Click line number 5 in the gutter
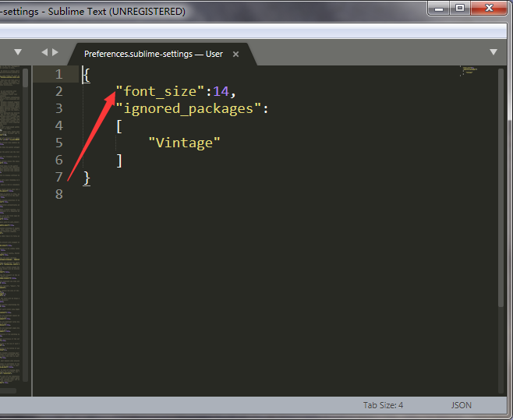Screen dimensions: 513x420 point(59,143)
